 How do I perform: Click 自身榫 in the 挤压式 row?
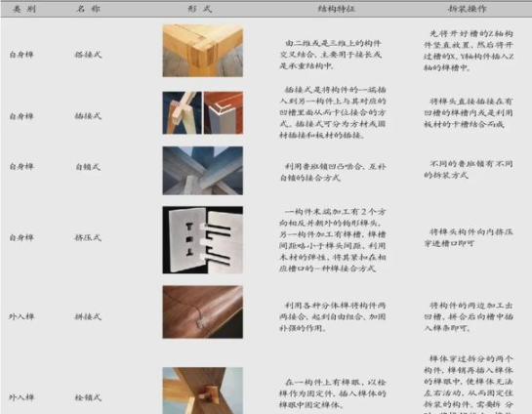pyautogui.click(x=21, y=237)
